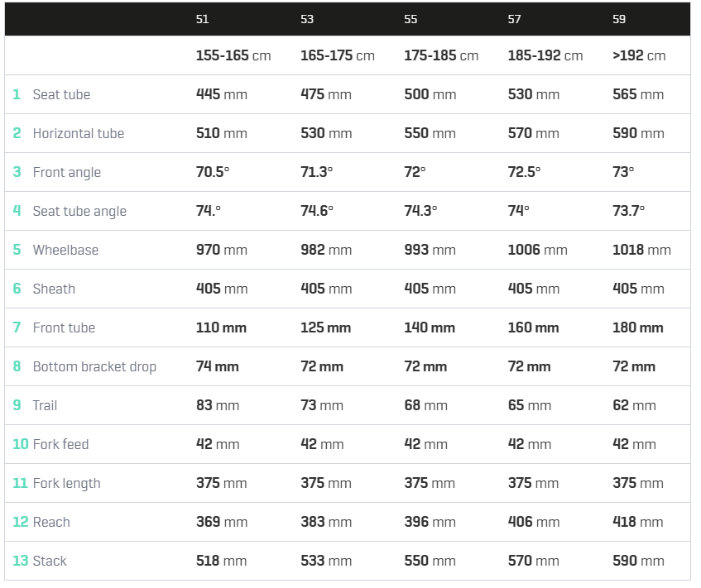Select the Reach row label

click(x=51, y=522)
